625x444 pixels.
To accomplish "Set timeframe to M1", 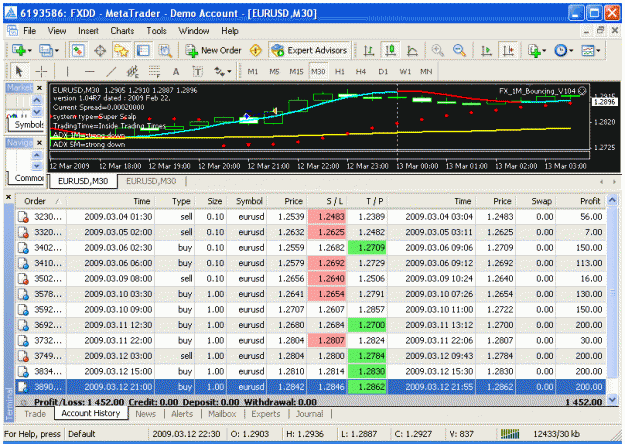I will pyautogui.click(x=253, y=72).
